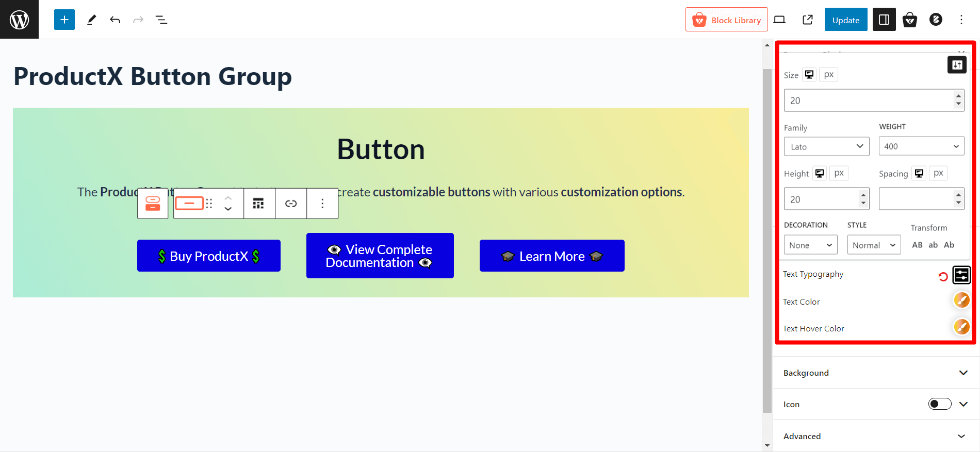Open the editor ellipsis menu top right
Viewport: 980px width, 452px height.
tap(961, 19)
